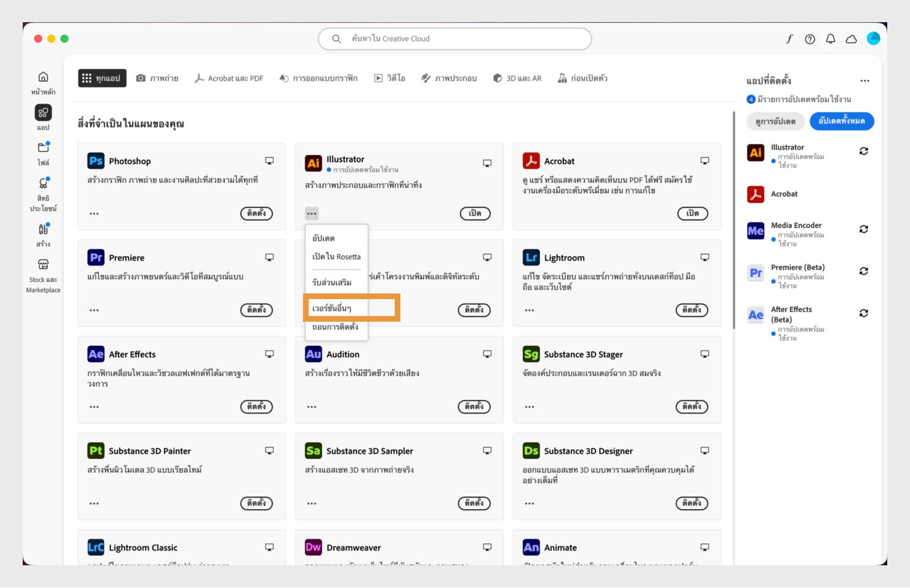This screenshot has width=910, height=588.
Task: Choose เปิดใน Rosetta from the menu
Action: [x=337, y=256]
